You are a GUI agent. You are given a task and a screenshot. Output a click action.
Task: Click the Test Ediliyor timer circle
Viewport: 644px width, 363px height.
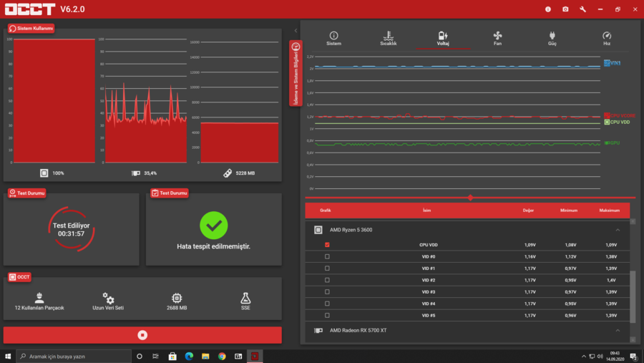(x=71, y=229)
